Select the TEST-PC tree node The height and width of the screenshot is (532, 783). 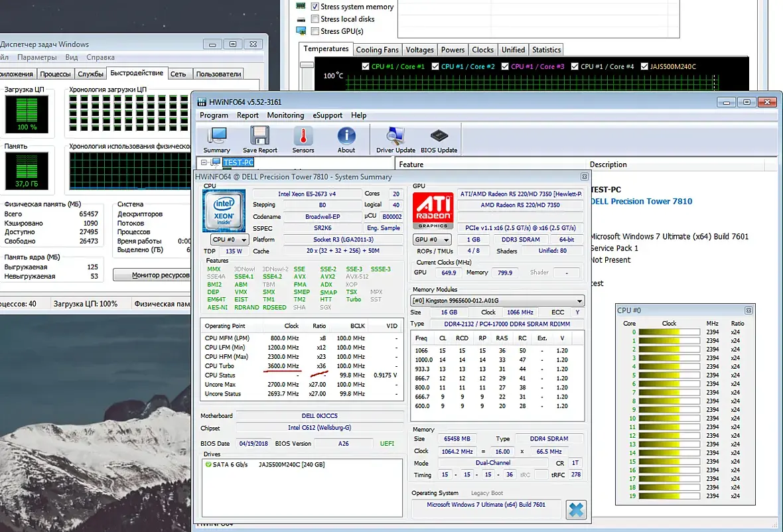pyautogui.click(x=238, y=163)
